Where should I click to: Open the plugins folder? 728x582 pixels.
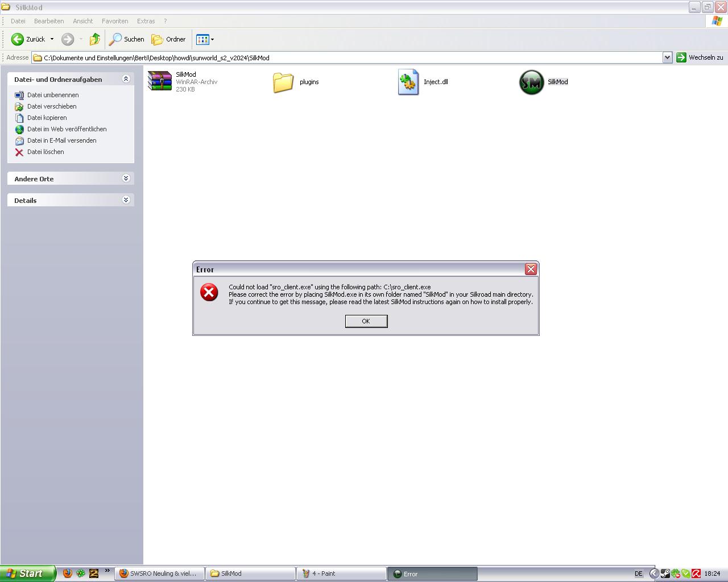[x=283, y=82]
